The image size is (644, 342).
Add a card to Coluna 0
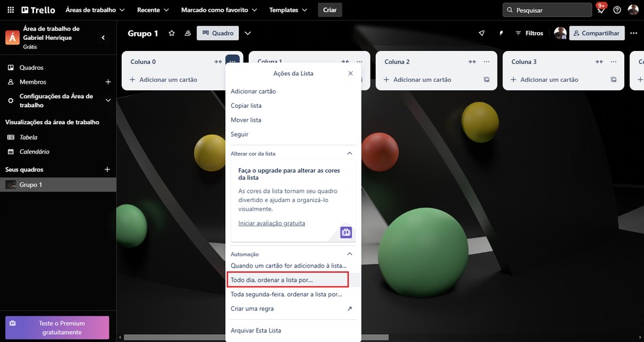pyautogui.click(x=164, y=80)
